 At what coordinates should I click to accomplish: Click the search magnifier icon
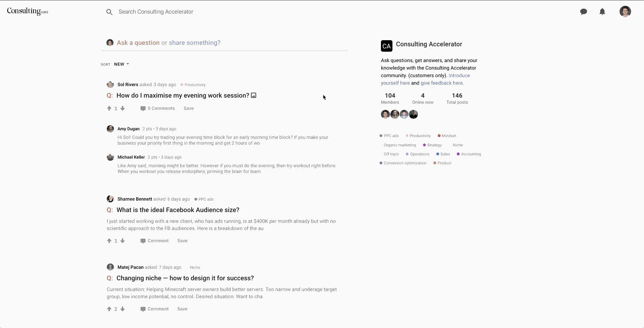tap(110, 11)
